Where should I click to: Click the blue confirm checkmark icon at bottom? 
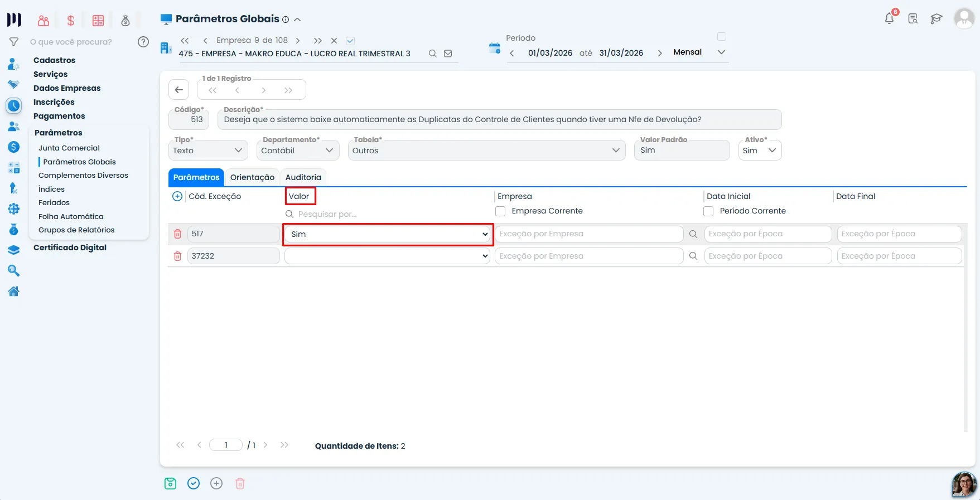pyautogui.click(x=194, y=483)
